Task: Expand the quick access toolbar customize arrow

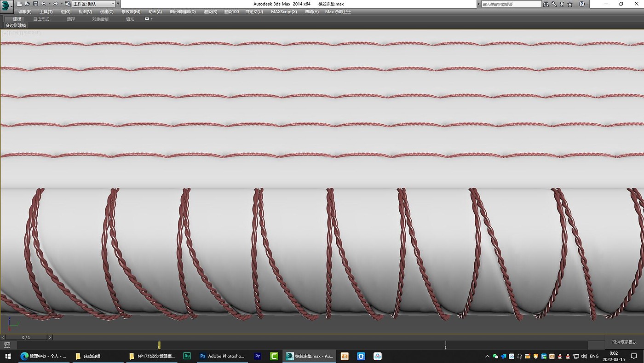Action: tap(118, 4)
